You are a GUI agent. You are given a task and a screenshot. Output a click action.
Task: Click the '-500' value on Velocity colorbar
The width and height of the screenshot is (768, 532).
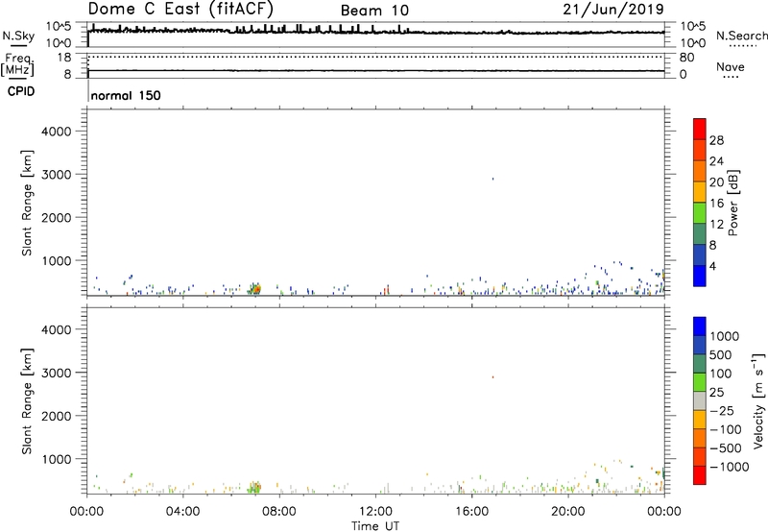tap(726, 448)
